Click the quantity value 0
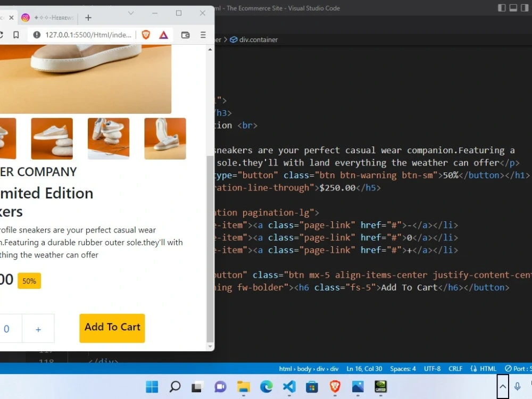The width and height of the screenshot is (532, 399). tap(6, 329)
